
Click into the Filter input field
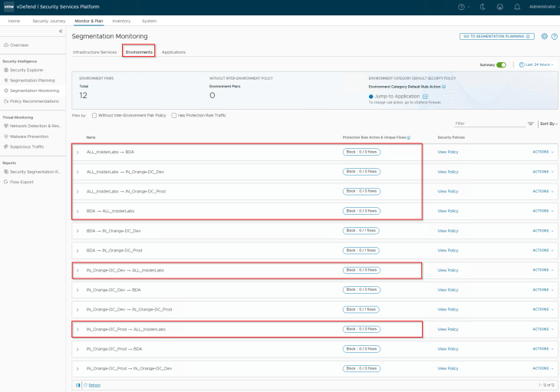[489, 124]
